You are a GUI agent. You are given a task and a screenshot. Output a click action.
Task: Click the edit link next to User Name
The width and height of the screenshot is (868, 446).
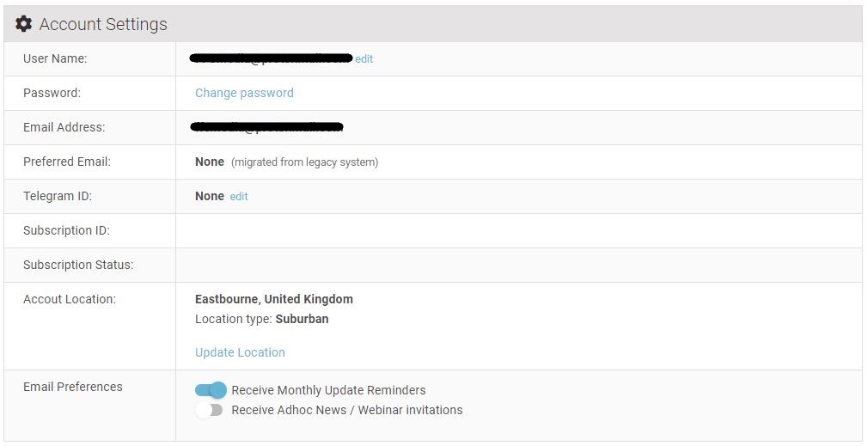tap(364, 58)
